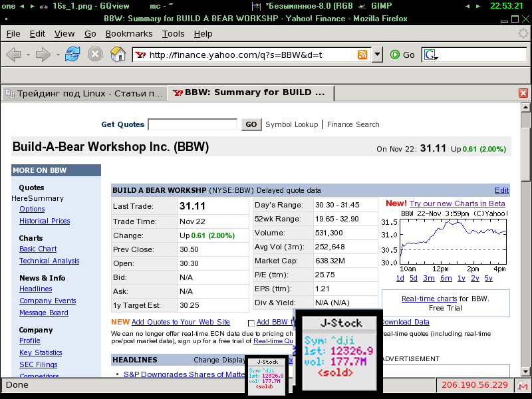The width and height of the screenshot is (532, 399).
Task: Open the Bookmarks menu
Action: point(129,34)
